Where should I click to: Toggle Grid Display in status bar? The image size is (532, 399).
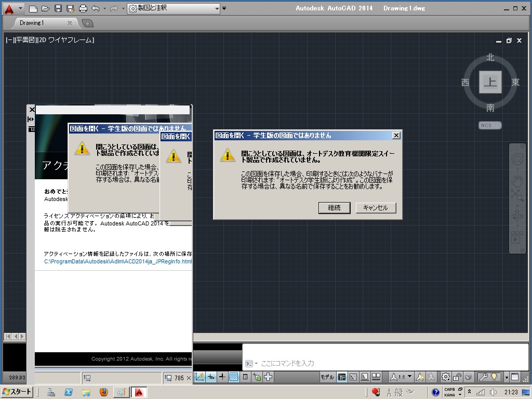tap(234, 377)
